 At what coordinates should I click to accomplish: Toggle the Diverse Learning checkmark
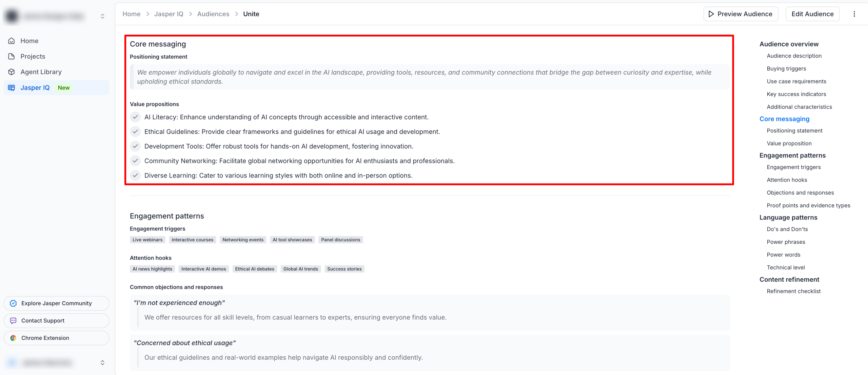pos(135,175)
